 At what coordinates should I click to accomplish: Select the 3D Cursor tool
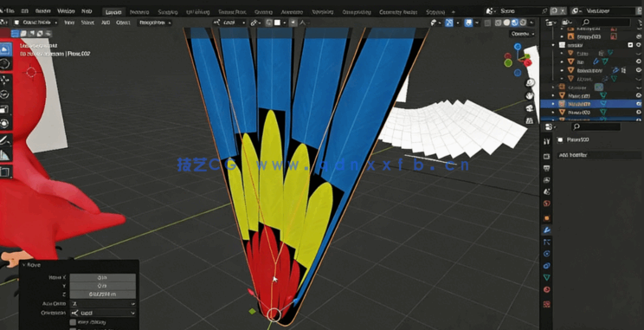[5, 64]
